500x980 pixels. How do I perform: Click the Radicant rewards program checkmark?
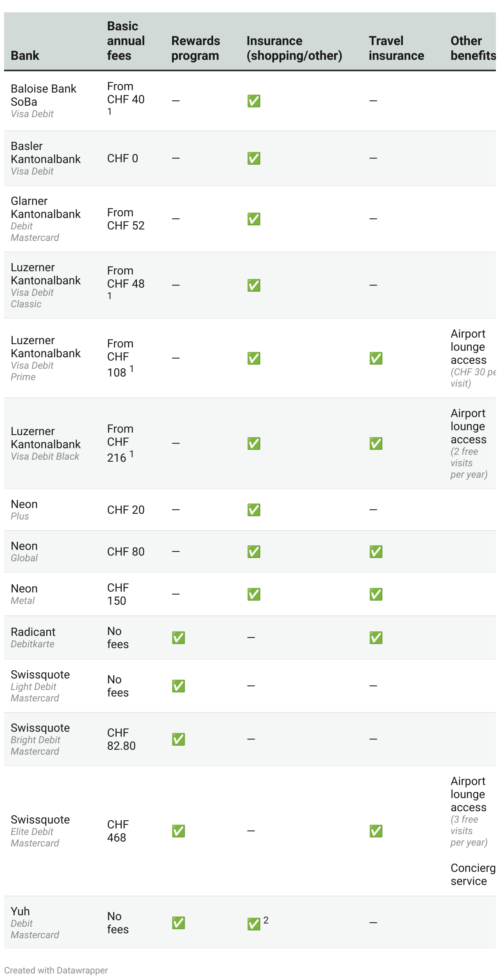click(x=178, y=637)
